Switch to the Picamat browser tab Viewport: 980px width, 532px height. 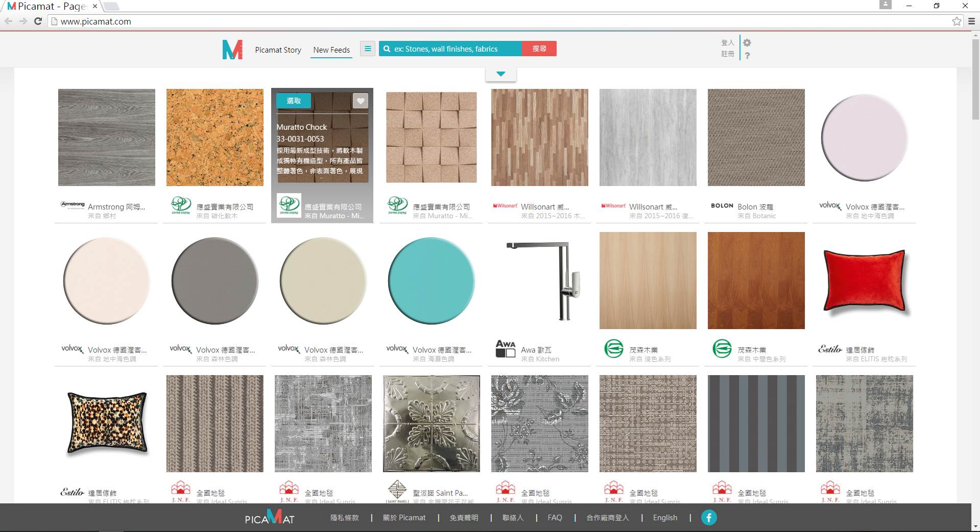pos(52,6)
